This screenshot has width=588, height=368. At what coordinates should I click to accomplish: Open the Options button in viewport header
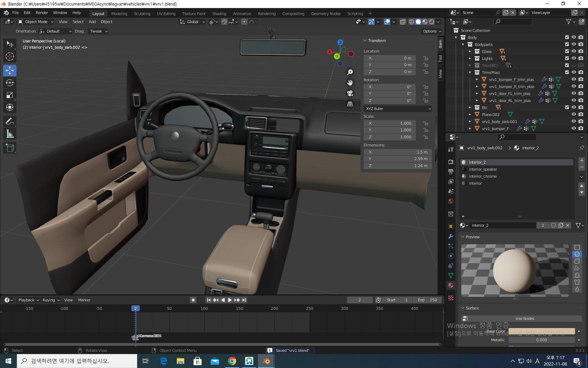tap(432, 31)
